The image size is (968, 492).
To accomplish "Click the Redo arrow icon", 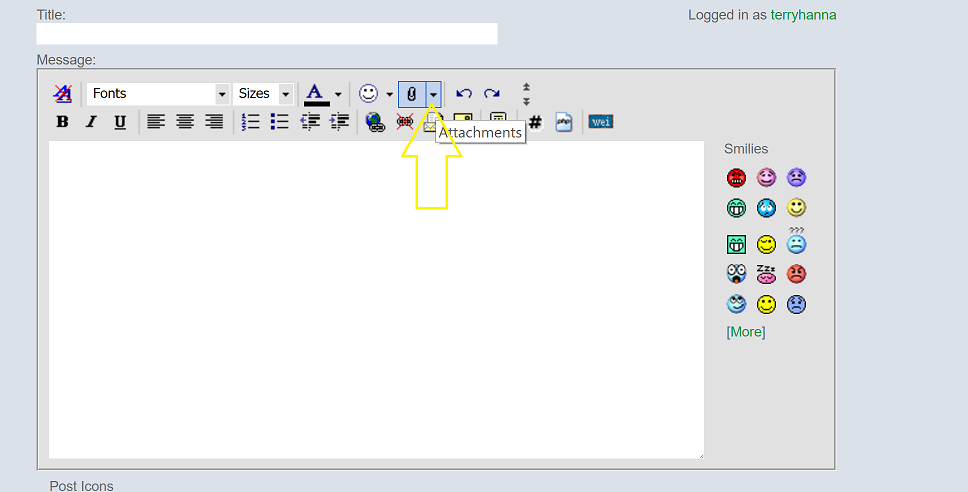I will tap(492, 93).
